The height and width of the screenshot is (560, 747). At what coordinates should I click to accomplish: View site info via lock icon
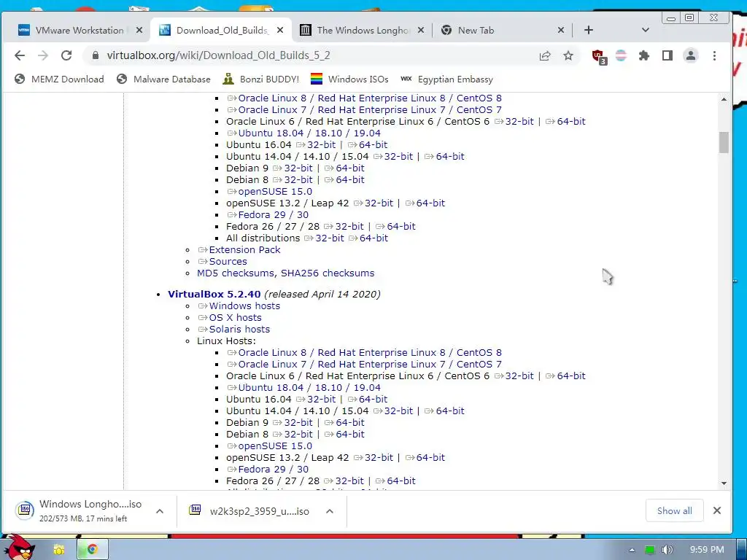click(96, 55)
